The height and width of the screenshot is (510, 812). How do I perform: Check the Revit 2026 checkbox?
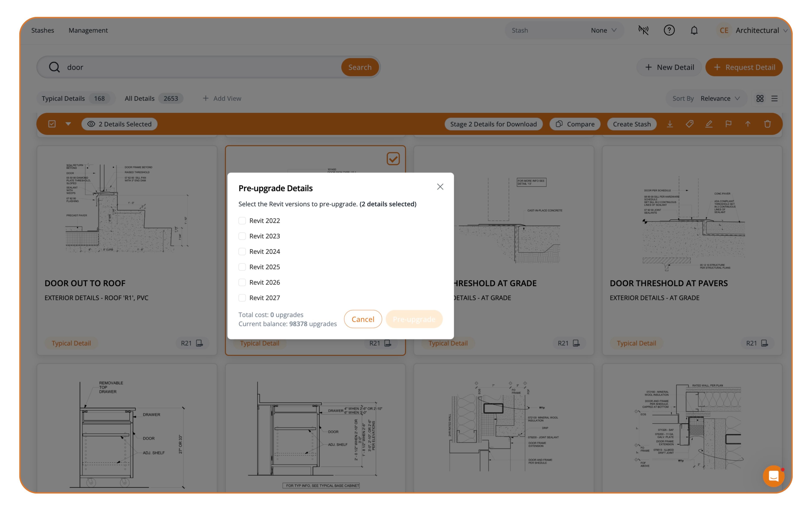[x=242, y=282]
